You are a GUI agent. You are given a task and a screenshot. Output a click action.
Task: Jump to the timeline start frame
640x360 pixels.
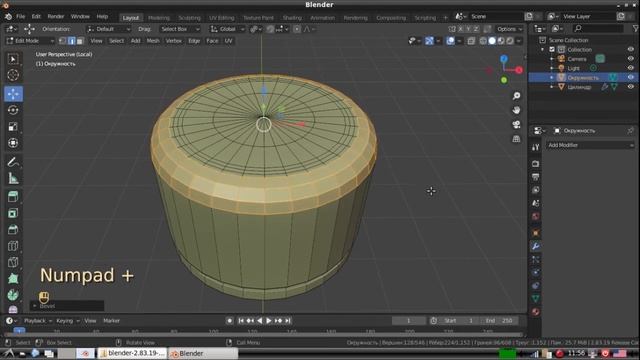pos(241,321)
